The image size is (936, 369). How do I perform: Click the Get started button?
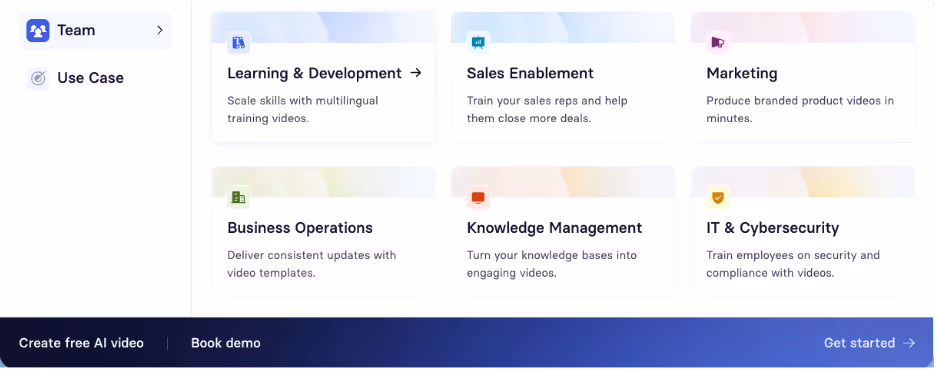coord(869,343)
